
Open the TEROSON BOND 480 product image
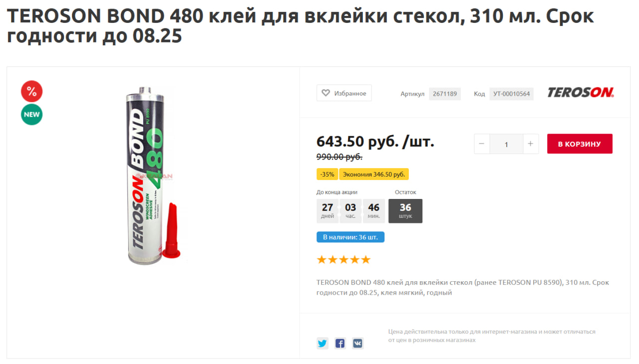pyautogui.click(x=150, y=175)
